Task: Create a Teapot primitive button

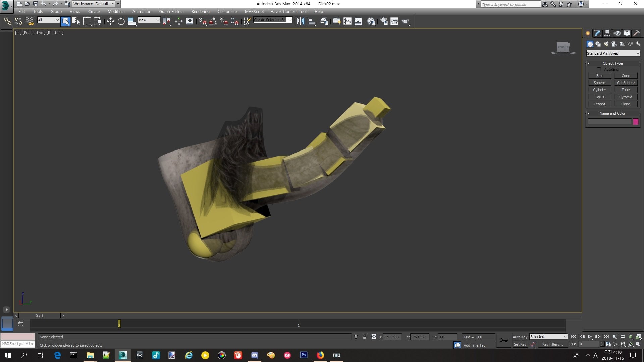Action: tap(599, 104)
